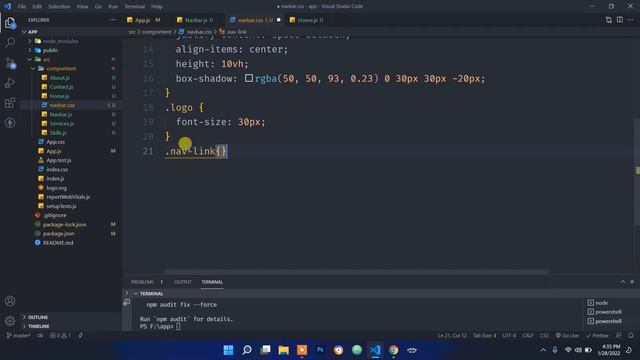This screenshot has width=640, height=360.
Task: Switch to the OUTPUT panel tab
Action: (x=183, y=282)
